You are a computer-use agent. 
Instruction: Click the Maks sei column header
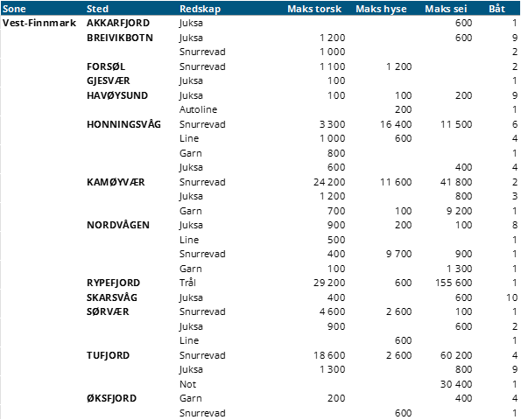click(x=446, y=9)
